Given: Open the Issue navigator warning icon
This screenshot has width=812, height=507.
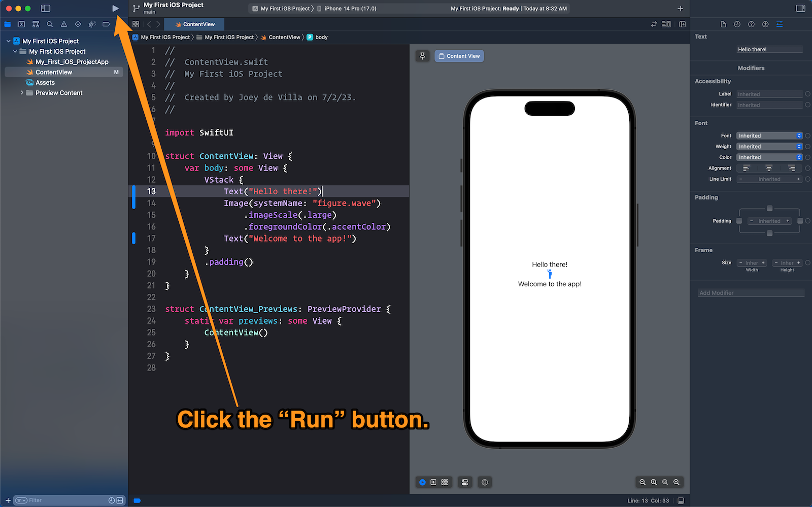Looking at the screenshot, I should click(64, 24).
